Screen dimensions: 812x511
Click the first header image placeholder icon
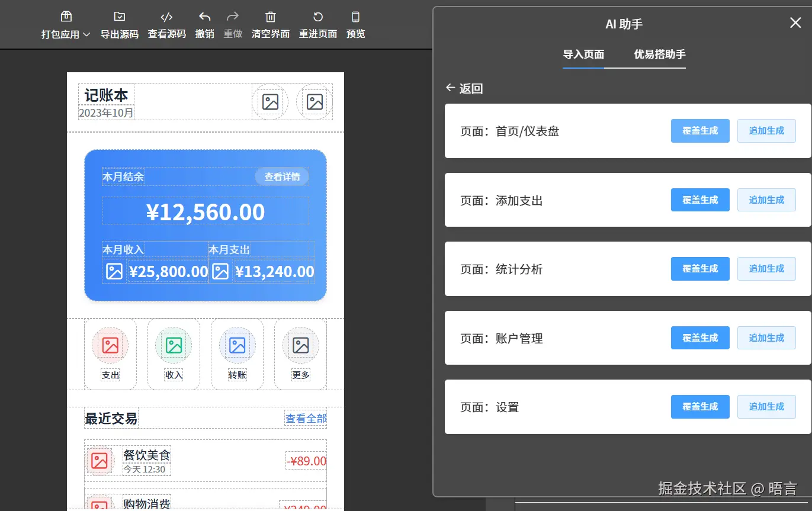click(x=270, y=102)
